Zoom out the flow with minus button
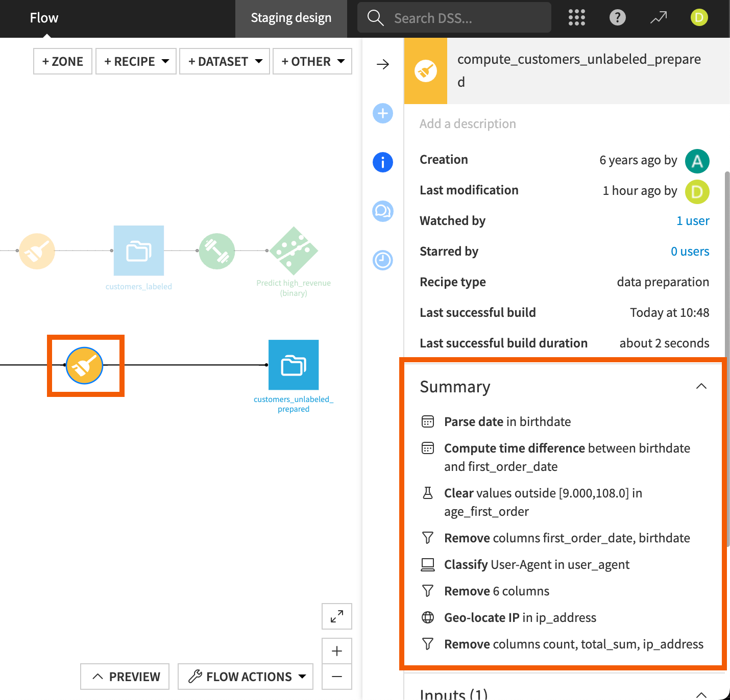Viewport: 730px width, 700px height. 337,677
